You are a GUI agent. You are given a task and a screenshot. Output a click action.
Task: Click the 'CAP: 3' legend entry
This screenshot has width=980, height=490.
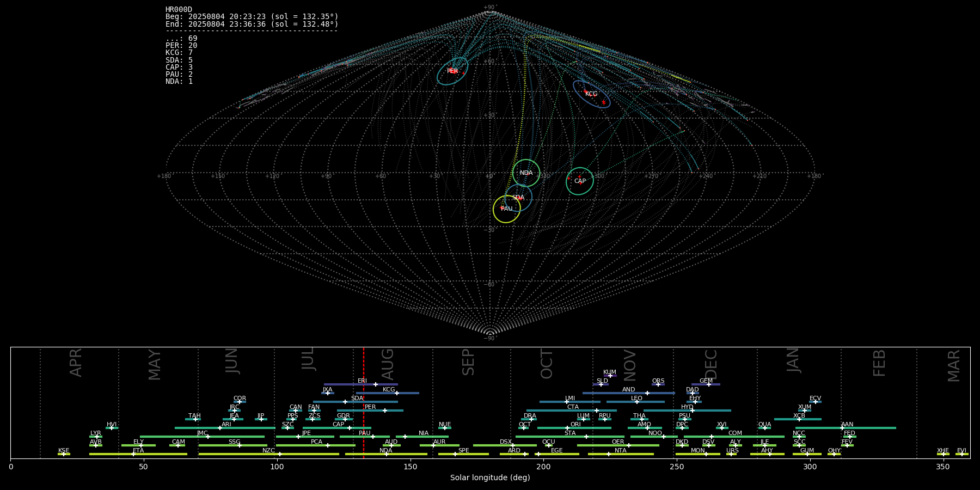point(179,67)
